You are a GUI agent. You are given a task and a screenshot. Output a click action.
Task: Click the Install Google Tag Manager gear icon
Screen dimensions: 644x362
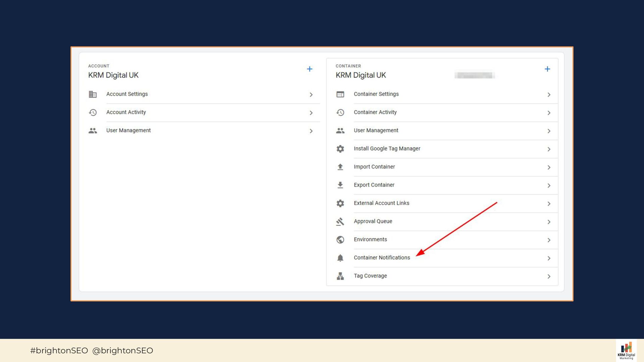point(340,149)
